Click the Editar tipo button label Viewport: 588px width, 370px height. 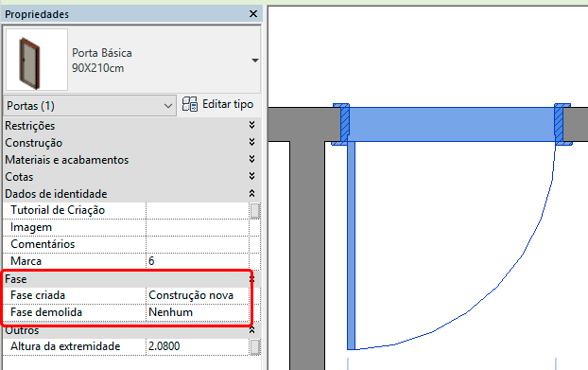pos(228,104)
